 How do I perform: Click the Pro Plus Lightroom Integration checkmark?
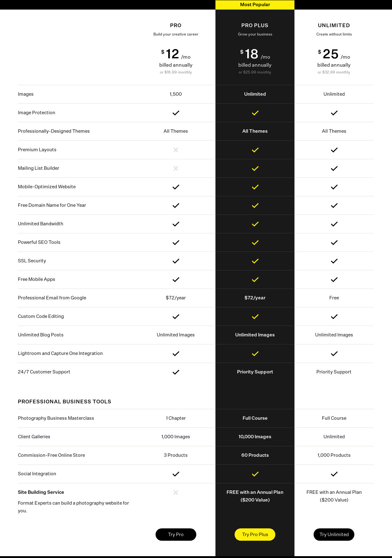tap(255, 353)
